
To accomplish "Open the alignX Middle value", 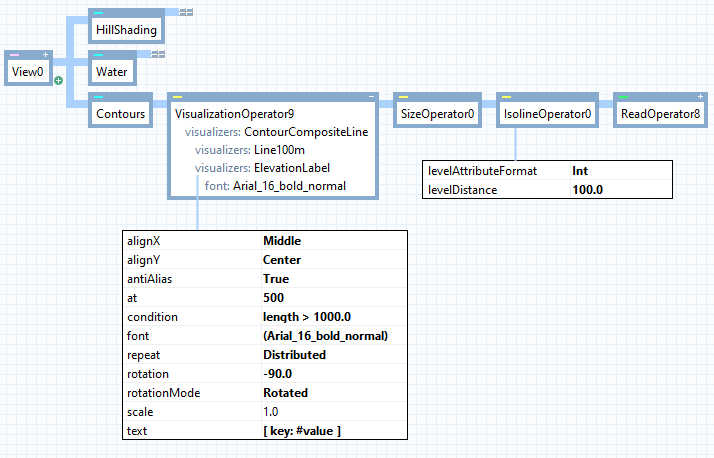I will click(x=282, y=241).
